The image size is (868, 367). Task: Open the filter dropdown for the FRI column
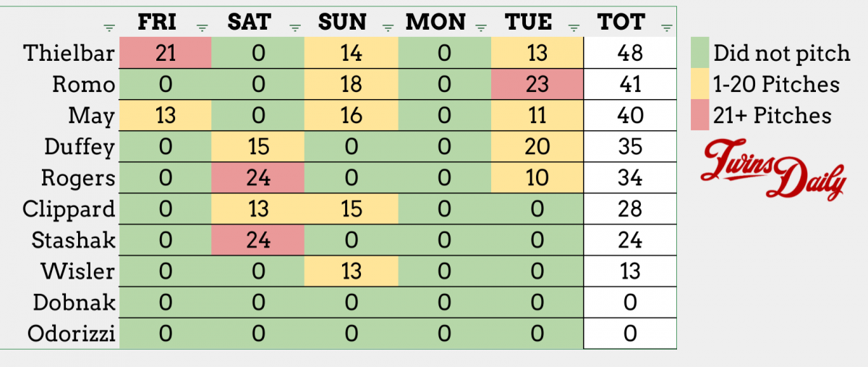pos(202,28)
